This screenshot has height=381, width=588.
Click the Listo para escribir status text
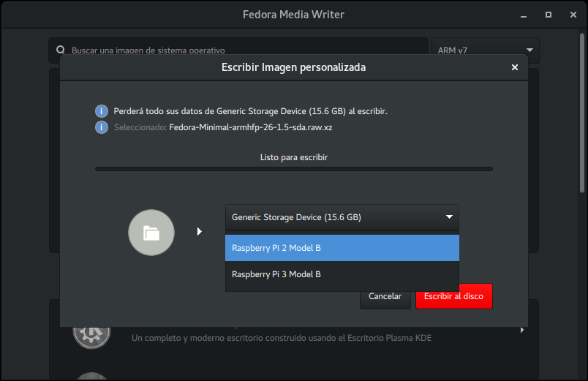coord(294,157)
